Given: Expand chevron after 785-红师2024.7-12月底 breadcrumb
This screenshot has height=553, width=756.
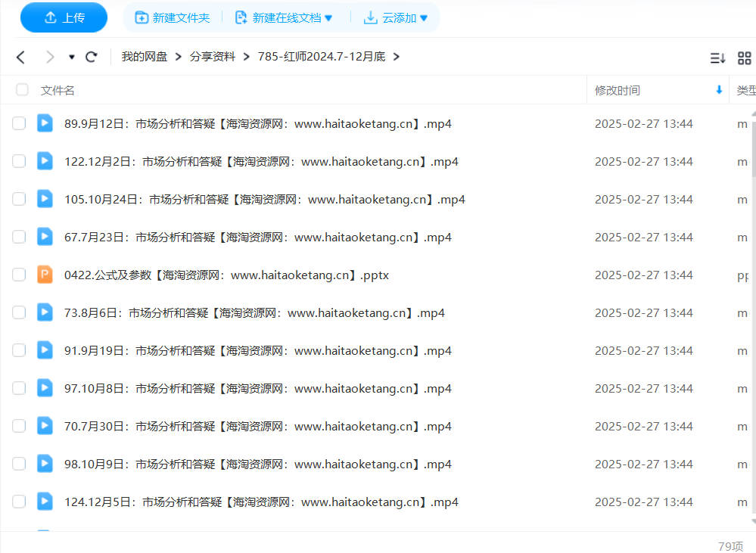Looking at the screenshot, I should pos(397,57).
